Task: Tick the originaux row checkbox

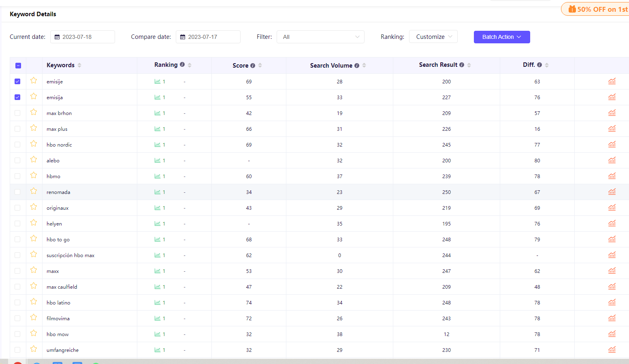Action: [17, 208]
